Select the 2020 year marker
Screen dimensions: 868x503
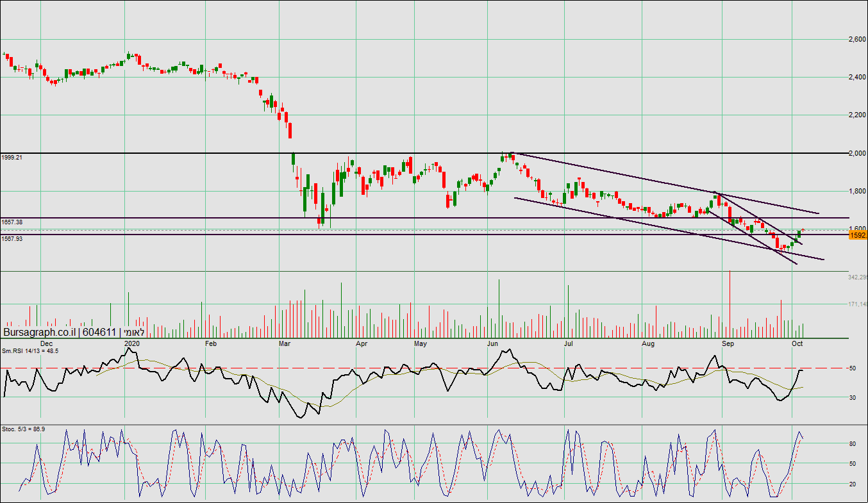pos(132,343)
